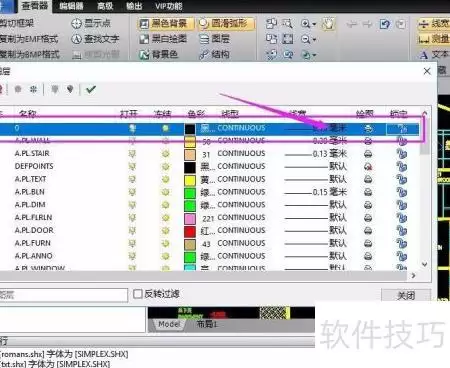Expand the zoom-out dropdown arrow

coord(314,40)
